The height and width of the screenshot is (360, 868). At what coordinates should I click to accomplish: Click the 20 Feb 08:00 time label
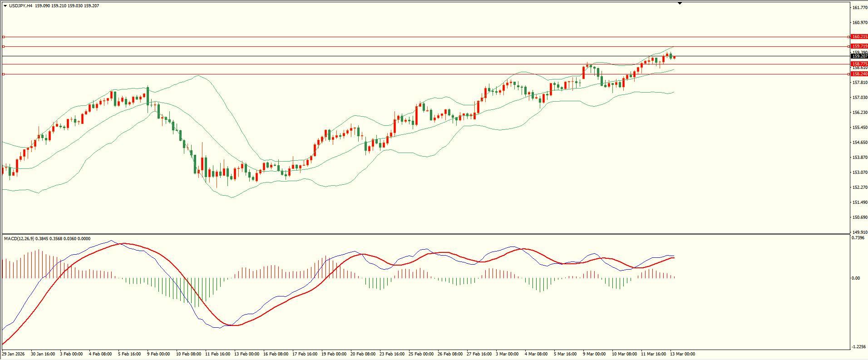click(364, 354)
